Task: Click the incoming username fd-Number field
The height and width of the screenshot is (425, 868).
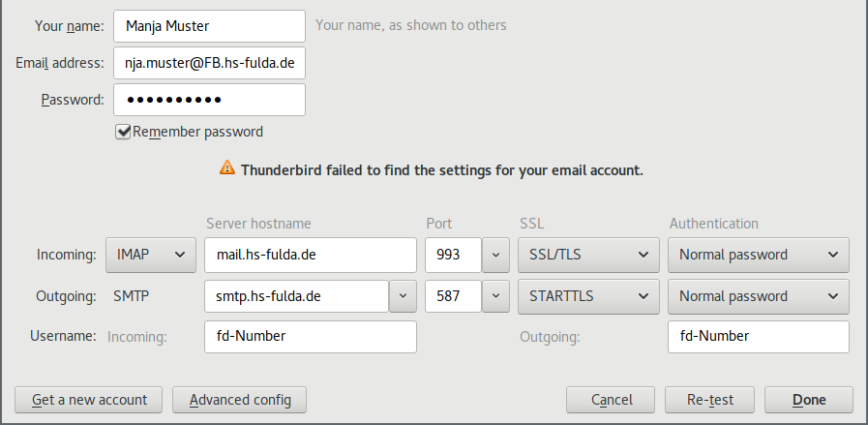Action: tap(310, 337)
